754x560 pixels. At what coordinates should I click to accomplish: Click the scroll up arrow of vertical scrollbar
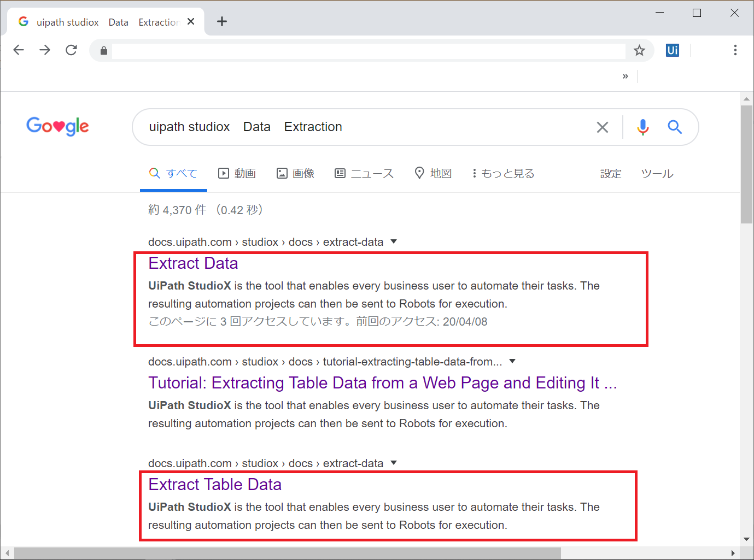(746, 99)
